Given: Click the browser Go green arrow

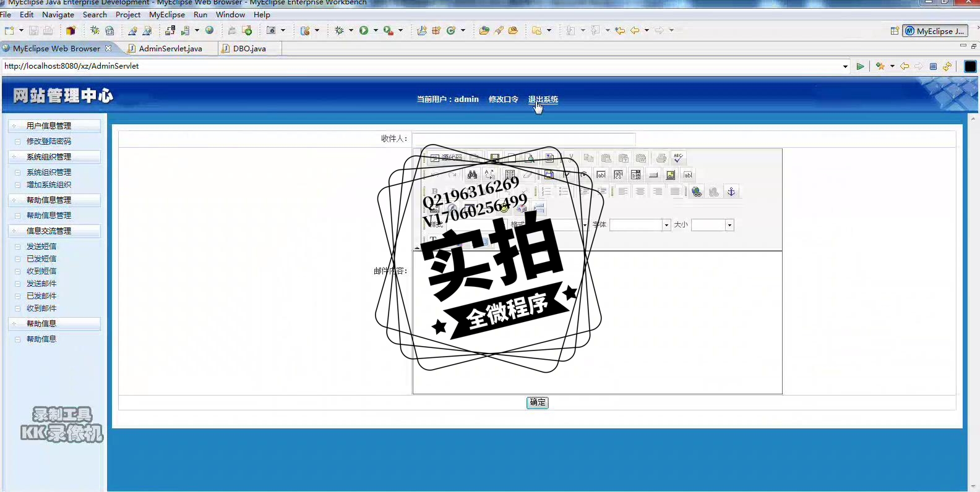Looking at the screenshot, I should pyautogui.click(x=860, y=66).
